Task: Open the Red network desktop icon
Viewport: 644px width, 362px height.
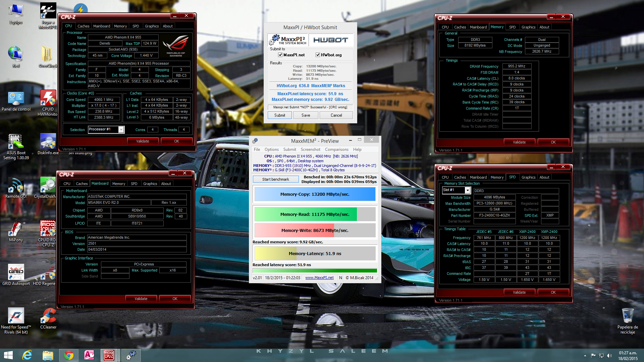Action: (x=16, y=57)
